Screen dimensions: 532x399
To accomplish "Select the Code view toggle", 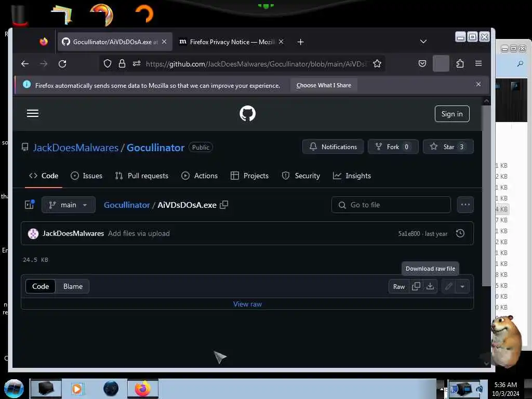I will point(41,286).
